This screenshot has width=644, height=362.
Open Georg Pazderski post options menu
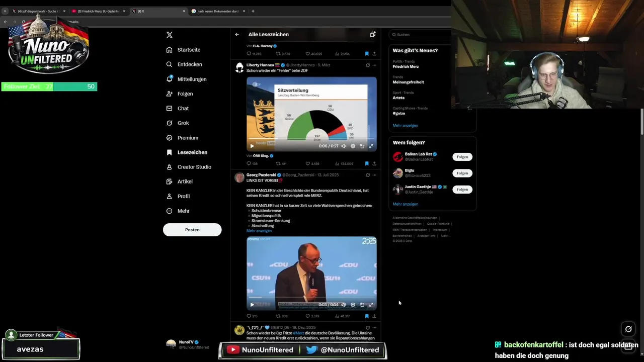click(374, 175)
